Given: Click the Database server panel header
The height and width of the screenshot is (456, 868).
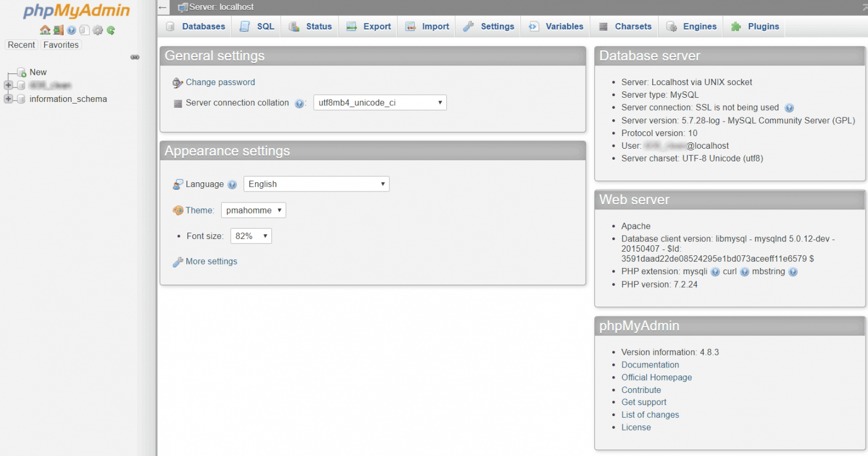Looking at the screenshot, I should (730, 56).
